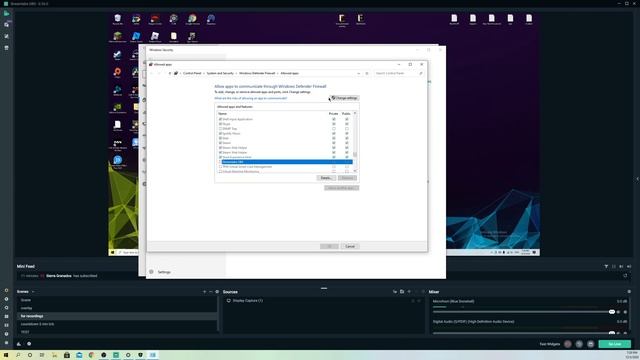This screenshot has width=640, height=360.
Task: Open Microsoft Store from the taskbar
Action: point(67,355)
